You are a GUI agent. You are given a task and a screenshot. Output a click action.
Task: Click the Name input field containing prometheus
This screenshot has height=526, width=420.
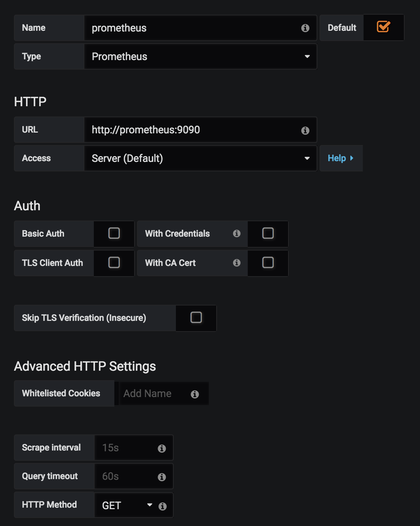[200, 28]
